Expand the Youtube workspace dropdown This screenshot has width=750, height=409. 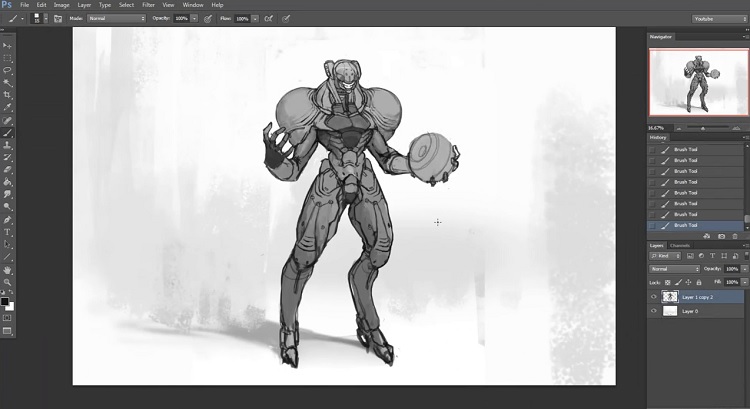[719, 18]
